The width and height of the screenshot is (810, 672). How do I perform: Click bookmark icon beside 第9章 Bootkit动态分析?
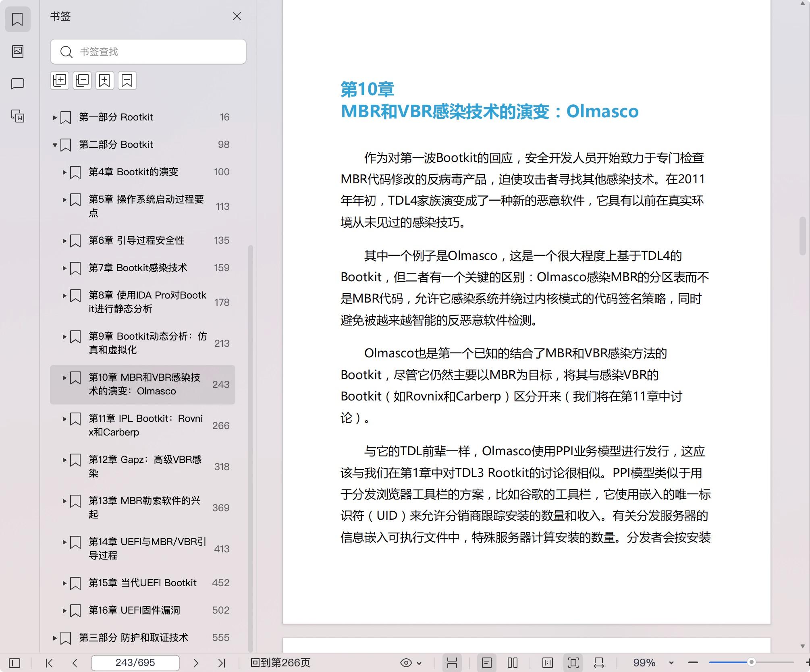coord(75,337)
